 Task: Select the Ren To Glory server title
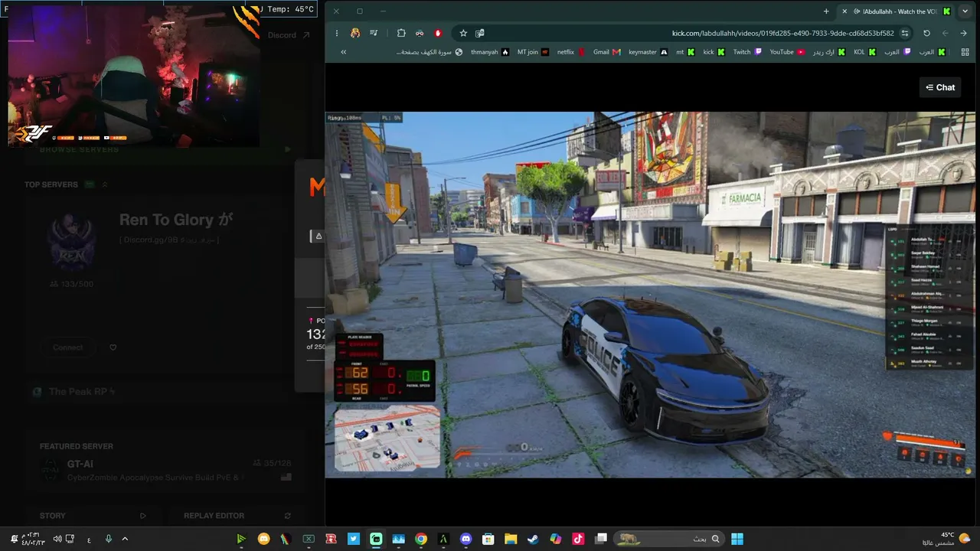[176, 220]
